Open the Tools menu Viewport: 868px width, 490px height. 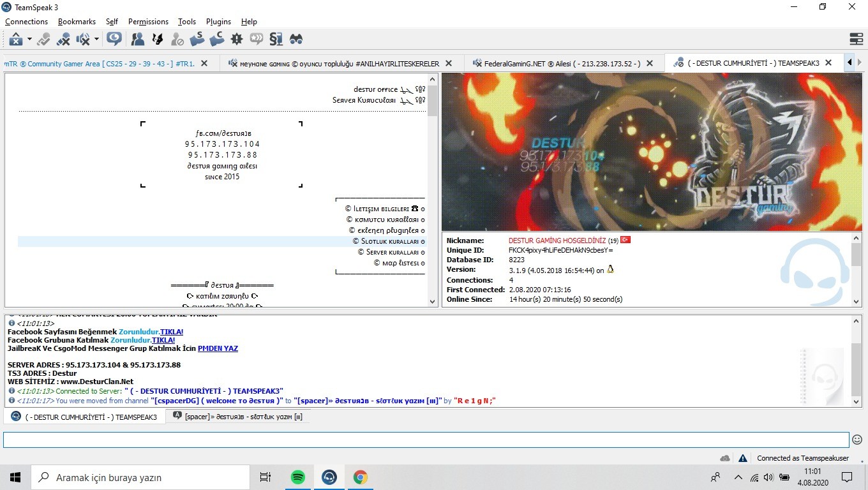(x=187, y=22)
